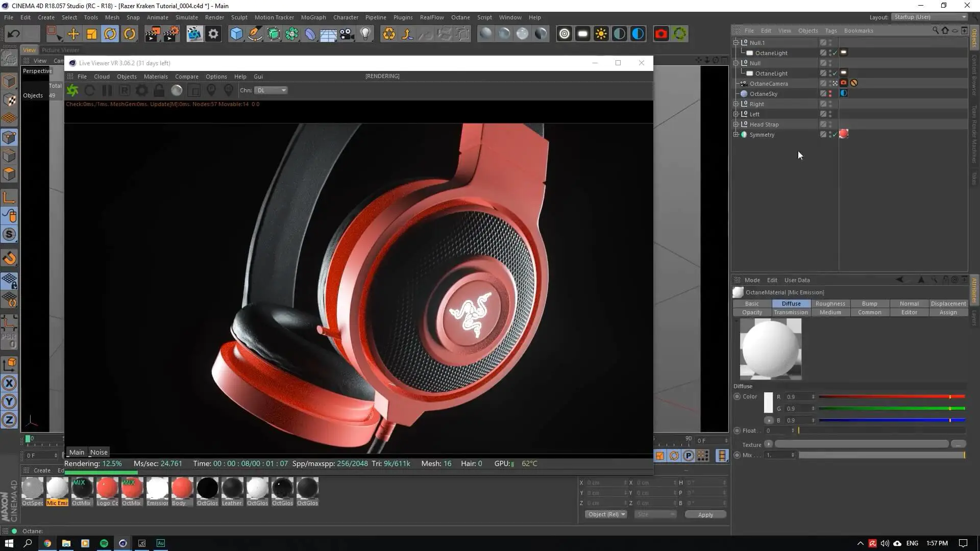The image size is (980, 551).
Task: Click the Undo arrow in main toolbar
Action: click(14, 34)
